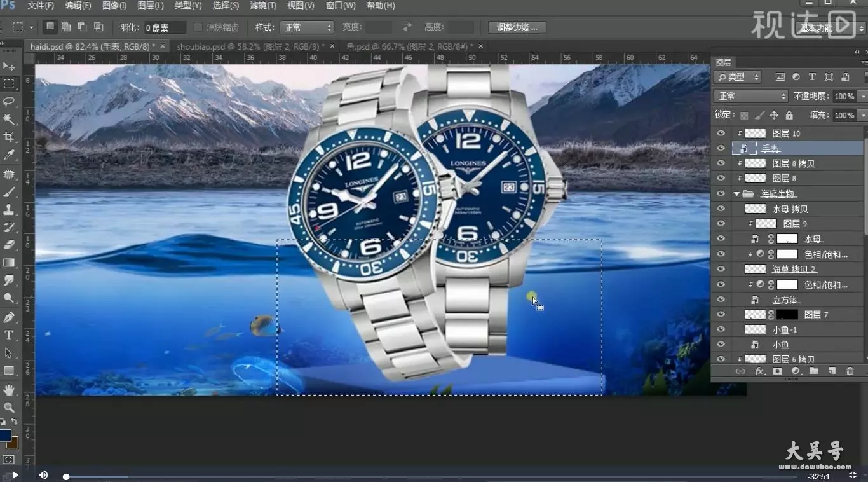
Task: Choose the intersect with selection mode
Action: click(98, 27)
